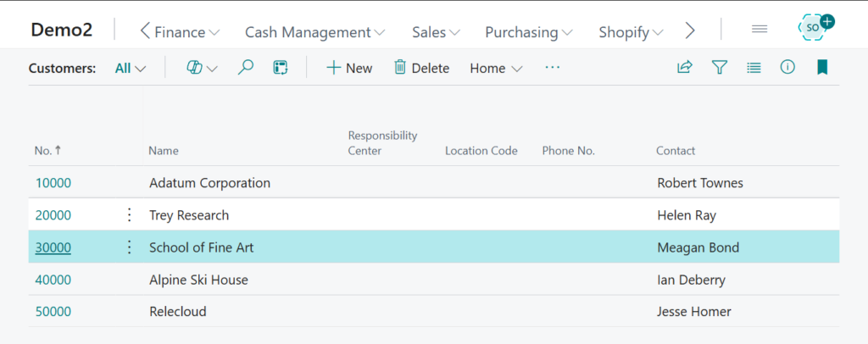
Task: Open the Purchasing menu
Action: coord(528,32)
